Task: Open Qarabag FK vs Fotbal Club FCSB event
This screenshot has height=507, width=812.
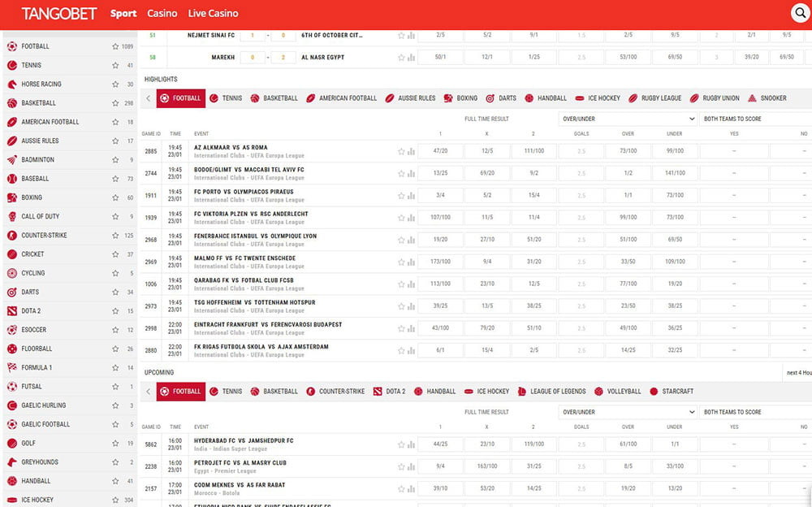Action: click(244, 280)
